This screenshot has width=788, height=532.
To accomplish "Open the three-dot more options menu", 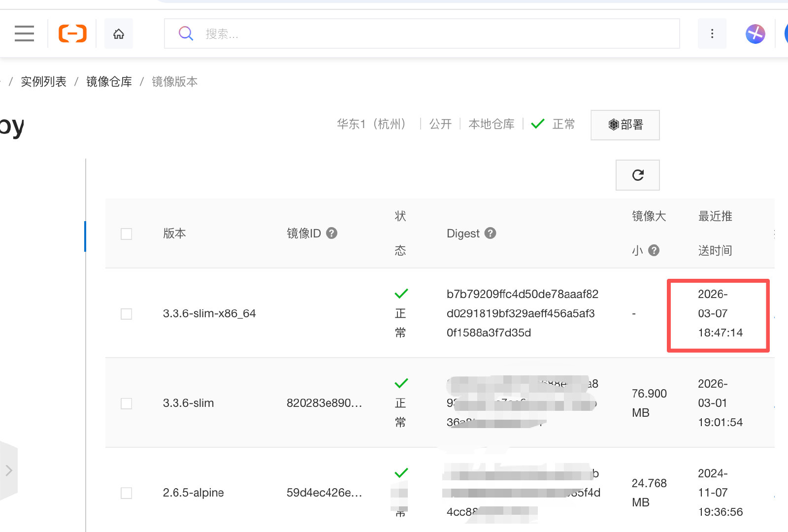I will coord(712,33).
